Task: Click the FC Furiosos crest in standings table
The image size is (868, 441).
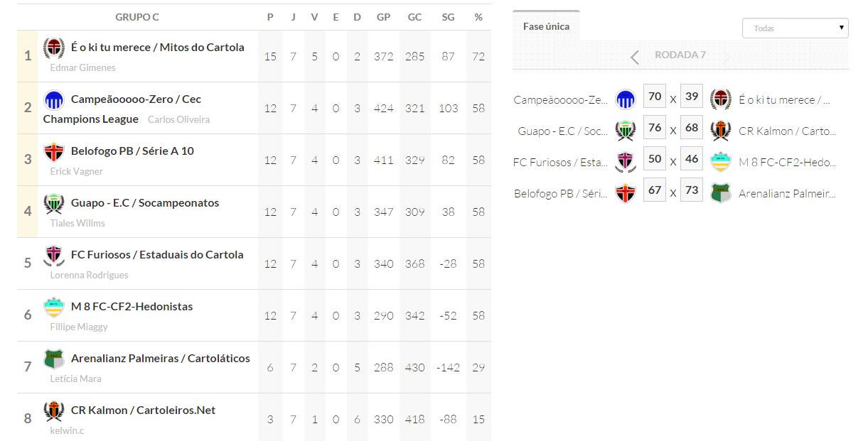Action: coord(54,256)
